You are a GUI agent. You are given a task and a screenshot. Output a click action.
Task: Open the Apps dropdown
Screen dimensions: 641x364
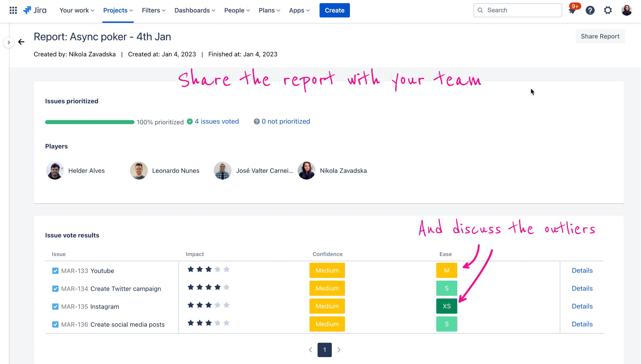[299, 10]
